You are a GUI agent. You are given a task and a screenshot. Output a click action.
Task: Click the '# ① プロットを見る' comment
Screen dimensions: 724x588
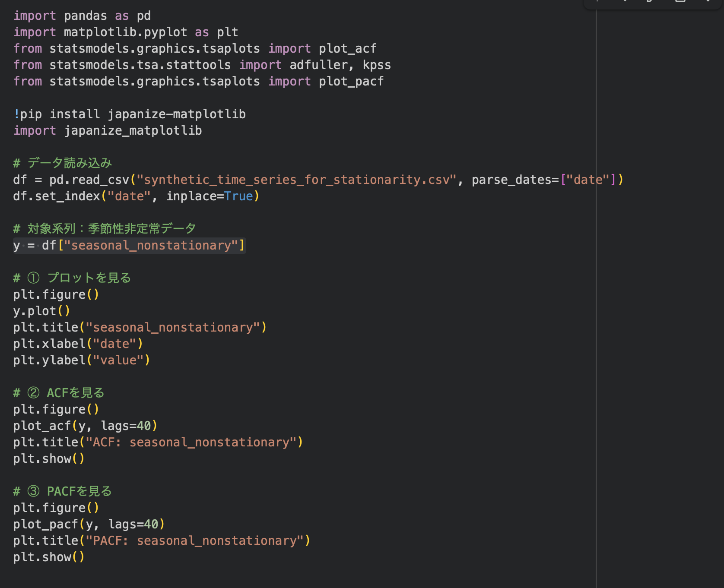pos(72,278)
